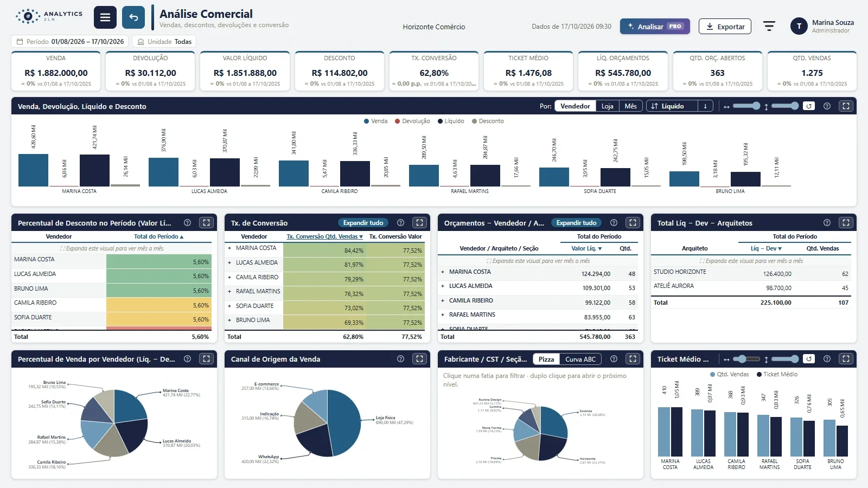Expand CAMILA RIBEIRO row in Orçamentos table

click(x=443, y=301)
